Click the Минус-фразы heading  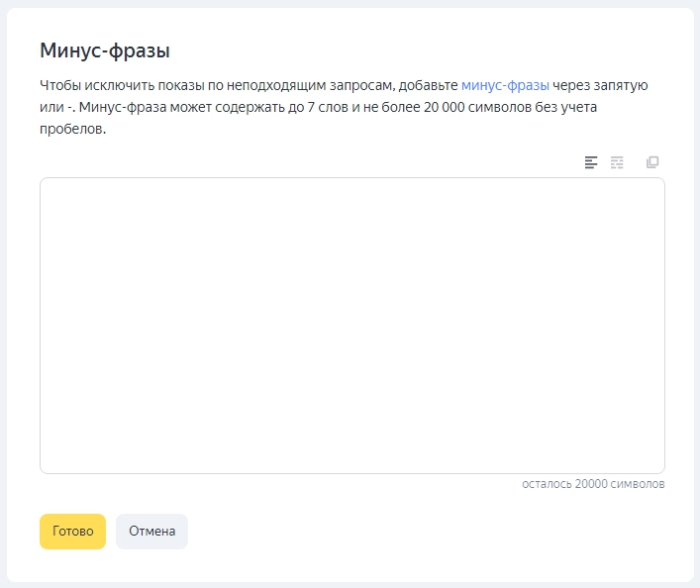[x=105, y=50]
